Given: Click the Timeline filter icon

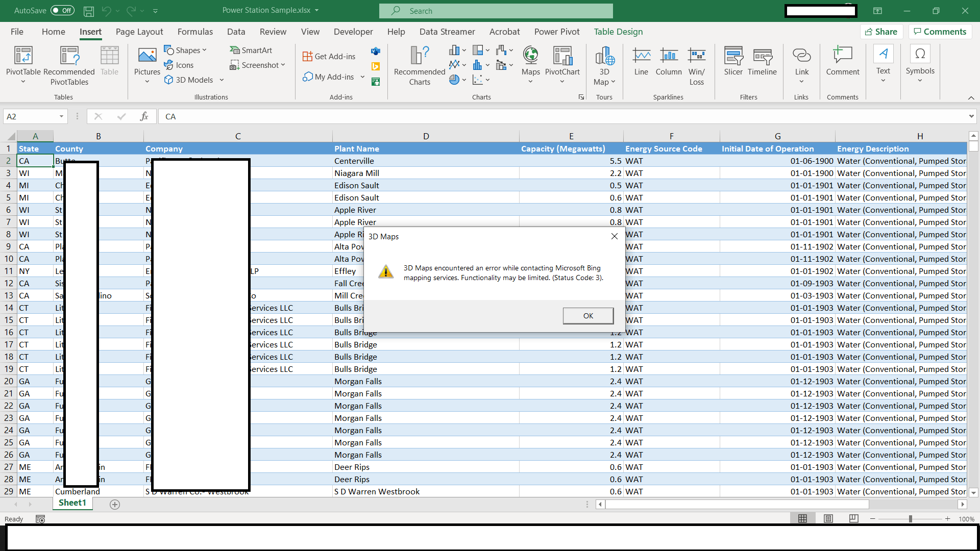Looking at the screenshot, I should click(762, 56).
